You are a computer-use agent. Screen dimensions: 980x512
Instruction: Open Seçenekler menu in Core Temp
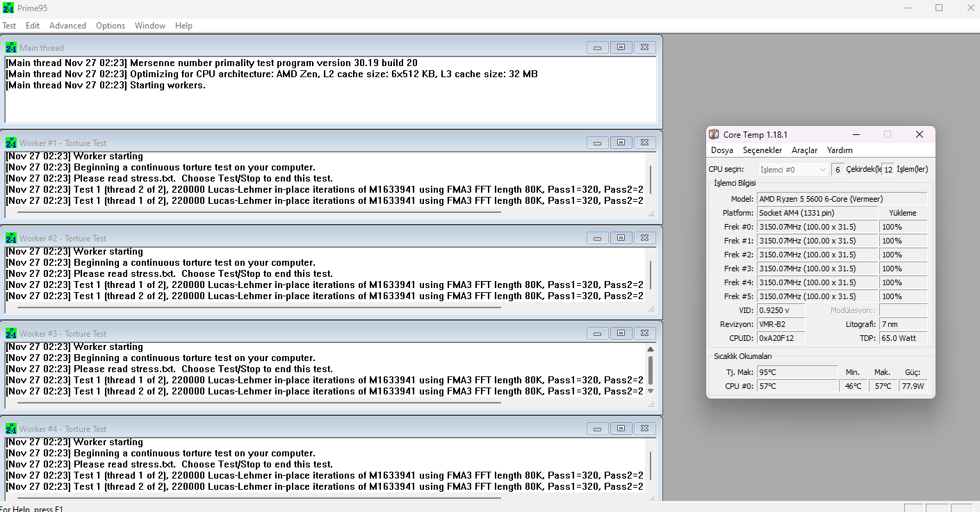coord(762,150)
